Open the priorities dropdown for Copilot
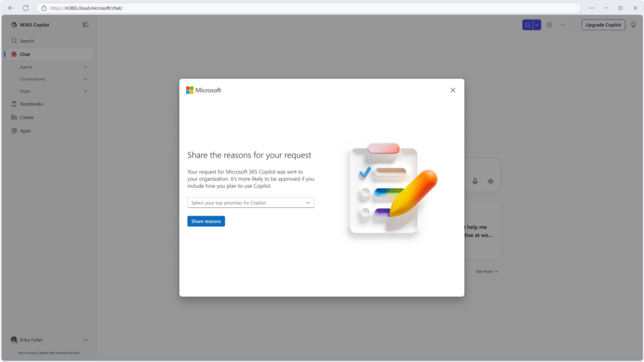 click(x=250, y=202)
